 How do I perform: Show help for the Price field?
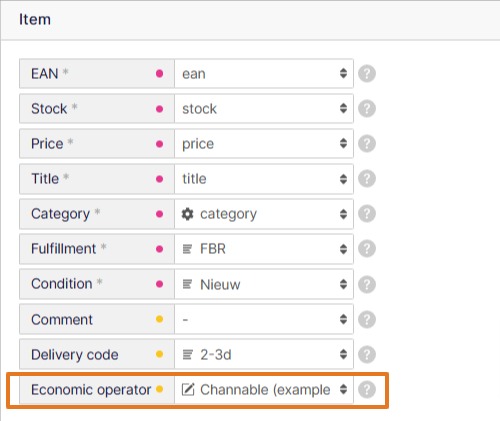coord(367,143)
